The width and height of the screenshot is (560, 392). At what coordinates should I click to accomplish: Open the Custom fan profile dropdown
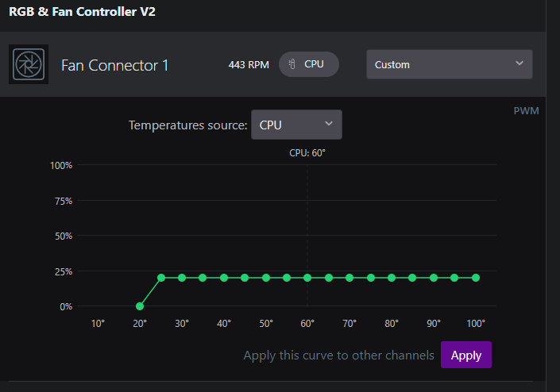pos(450,64)
